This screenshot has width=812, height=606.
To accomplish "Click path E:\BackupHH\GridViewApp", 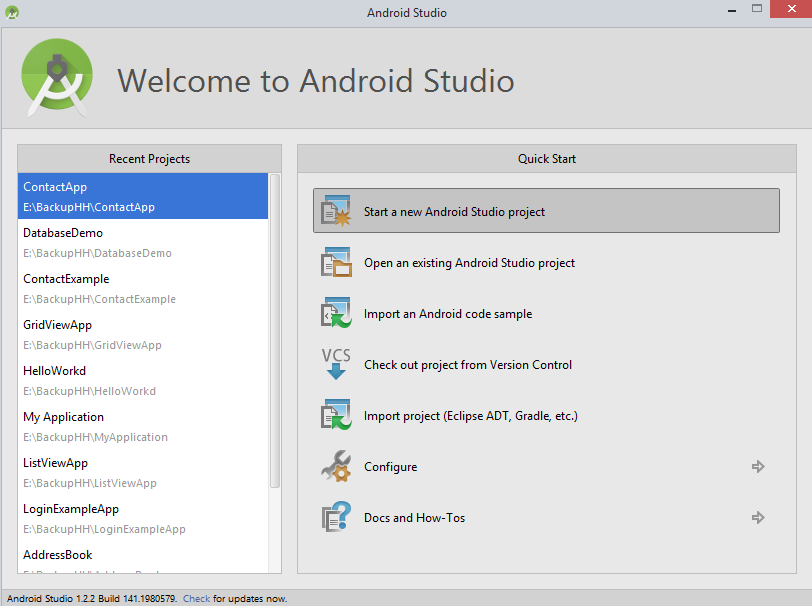I will pos(92,345).
